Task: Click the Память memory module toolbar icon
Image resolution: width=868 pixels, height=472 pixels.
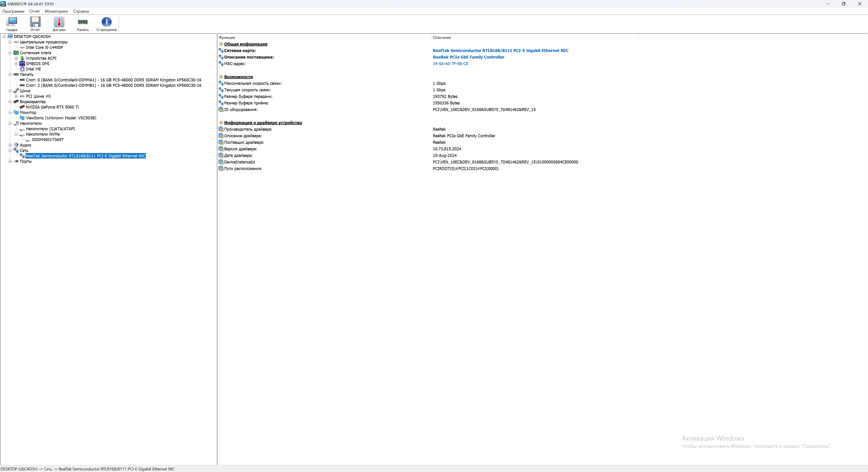Action: [83, 24]
